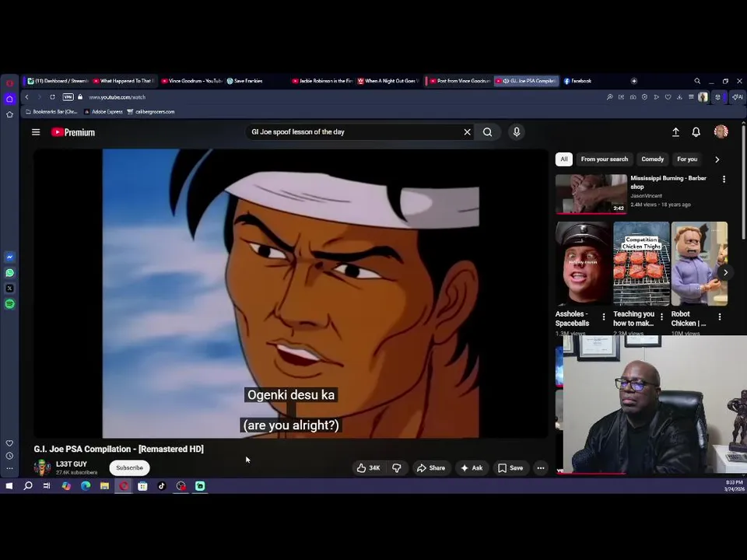Open the sidebar history clock icon

pyautogui.click(x=9, y=456)
